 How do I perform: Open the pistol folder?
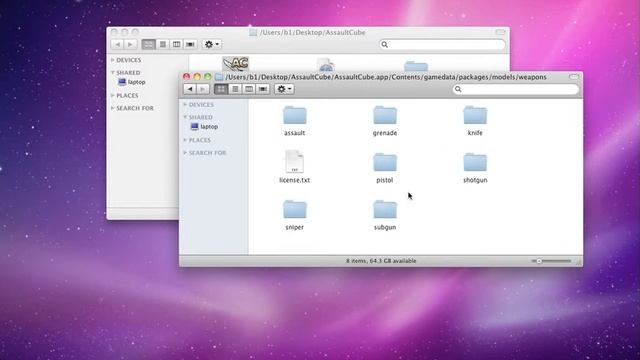coord(384,162)
